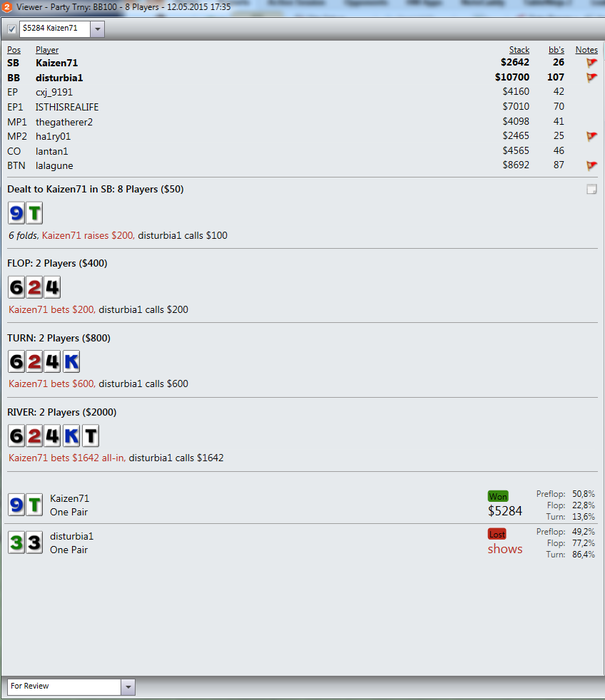Click the For Review combo box field
The image size is (605, 700).
point(64,687)
